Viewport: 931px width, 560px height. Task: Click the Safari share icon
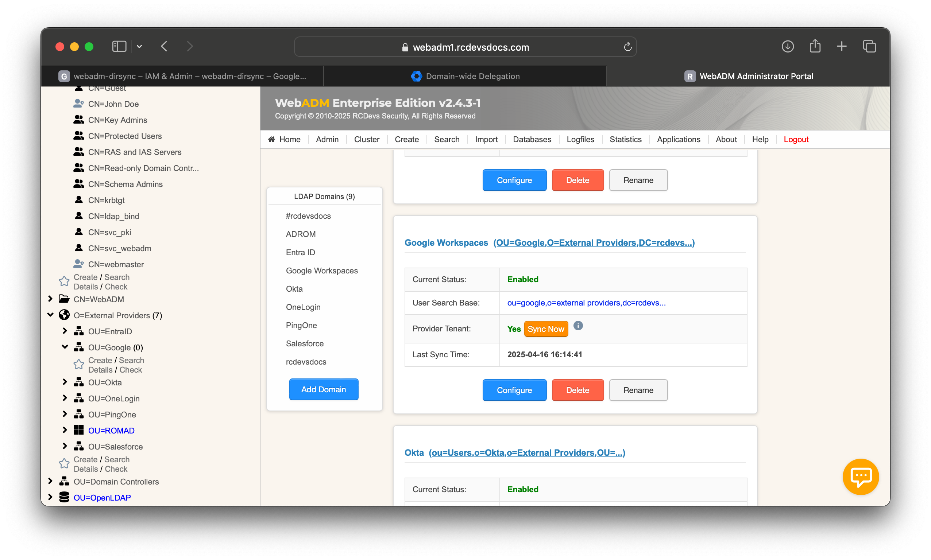click(815, 46)
